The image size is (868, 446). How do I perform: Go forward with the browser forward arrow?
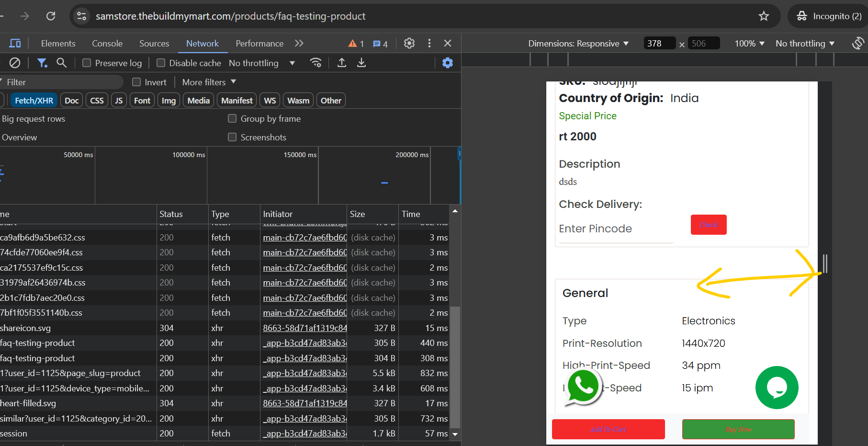click(x=25, y=16)
